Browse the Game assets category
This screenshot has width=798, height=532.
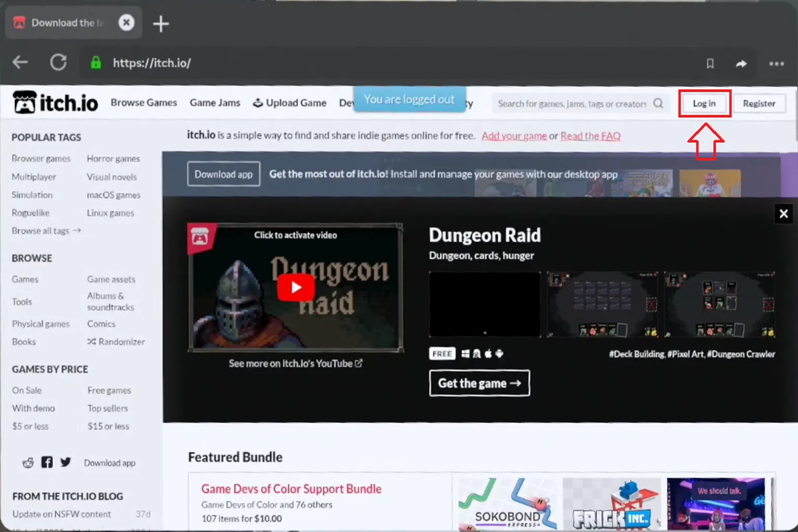[x=111, y=279]
